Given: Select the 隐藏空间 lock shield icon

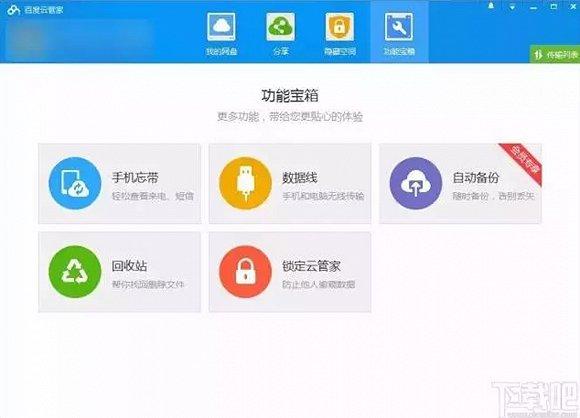Looking at the screenshot, I should pos(340,27).
